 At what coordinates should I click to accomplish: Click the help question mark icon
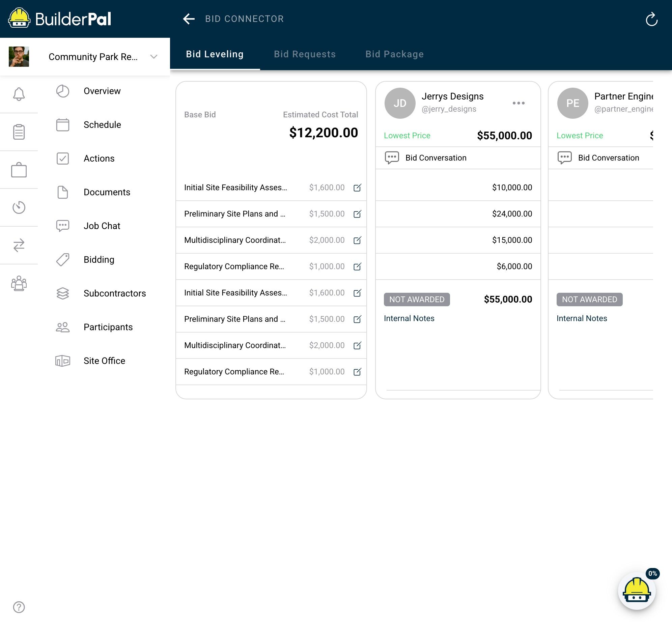click(19, 607)
